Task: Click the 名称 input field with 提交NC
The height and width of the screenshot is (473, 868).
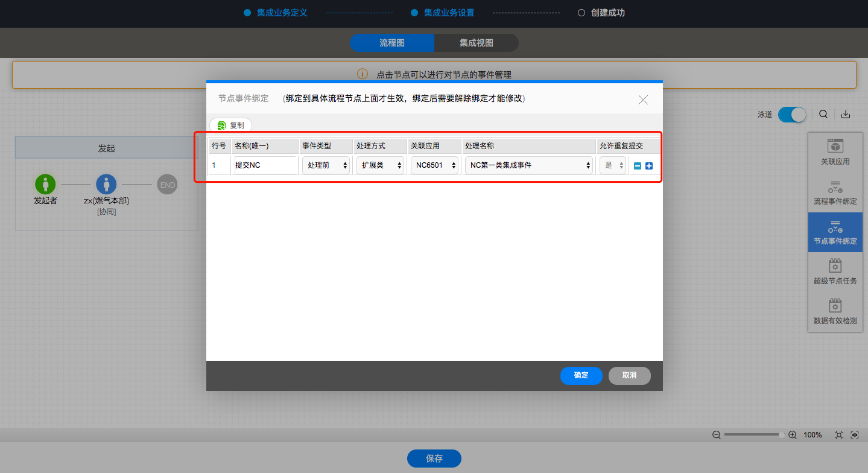Action: (x=265, y=165)
